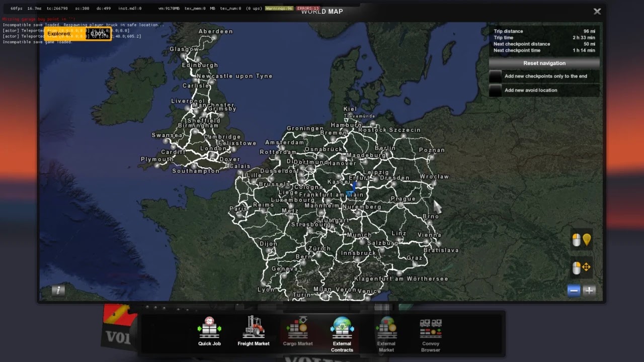Select the Dijon city label
Screen dimensions: 644x362
[269, 244]
